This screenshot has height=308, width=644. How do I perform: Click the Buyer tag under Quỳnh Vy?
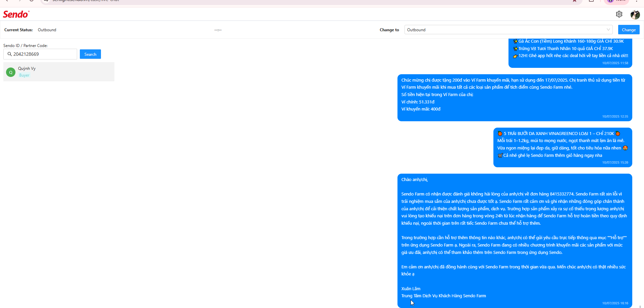coord(24,75)
